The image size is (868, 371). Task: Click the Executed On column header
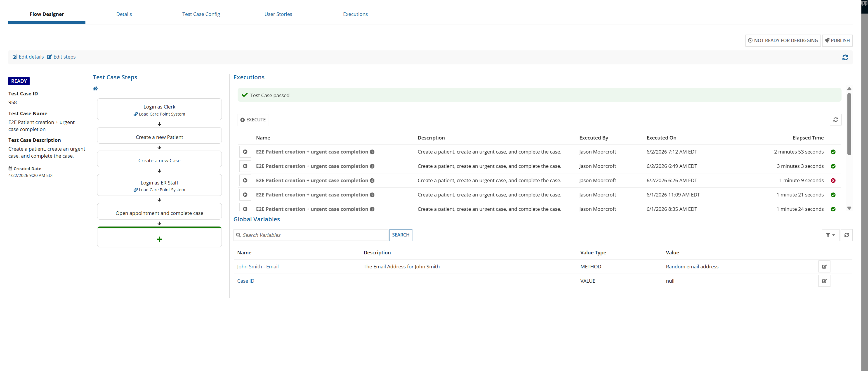point(661,137)
